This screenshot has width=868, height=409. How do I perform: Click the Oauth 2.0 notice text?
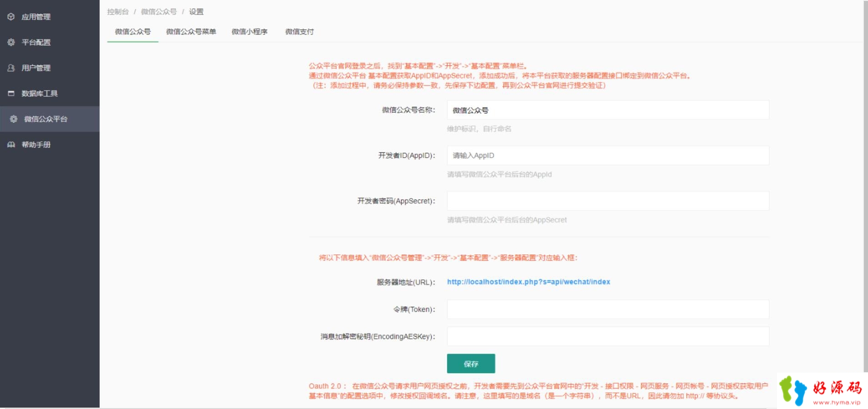pyautogui.click(x=538, y=391)
